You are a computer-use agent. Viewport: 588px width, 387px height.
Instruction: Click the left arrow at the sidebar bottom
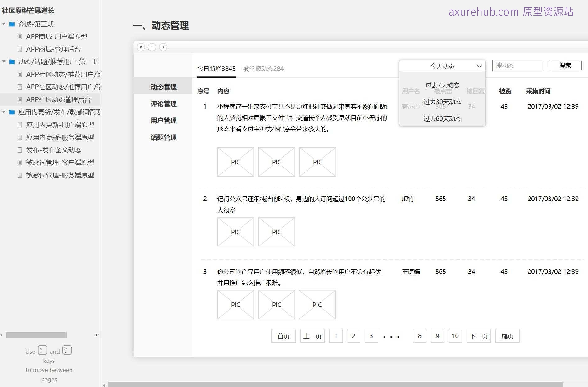(x=2, y=335)
